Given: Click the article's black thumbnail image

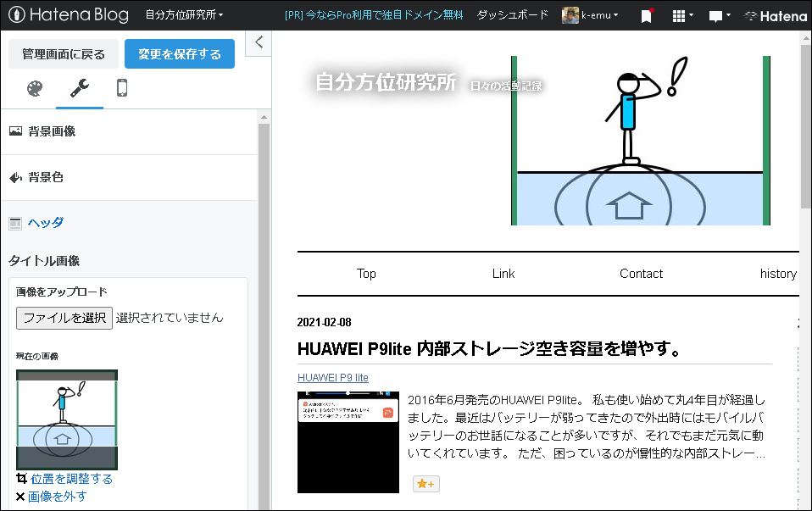Looking at the screenshot, I should [348, 442].
